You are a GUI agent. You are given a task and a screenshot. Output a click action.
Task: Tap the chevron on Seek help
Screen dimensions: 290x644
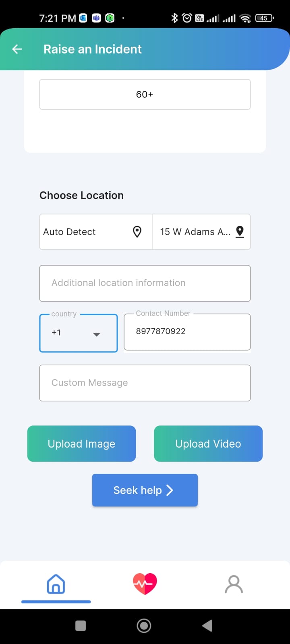coord(170,490)
